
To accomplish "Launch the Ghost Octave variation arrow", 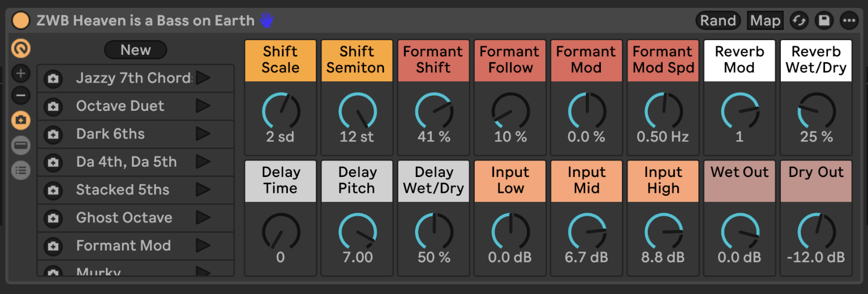I will tap(203, 218).
